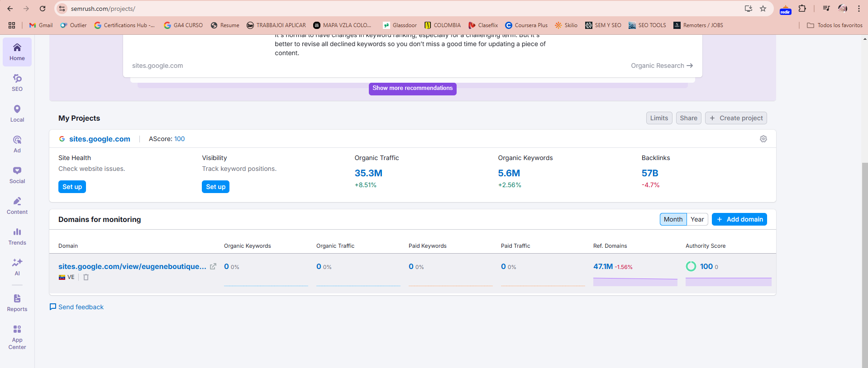Open the Content toolkit in sidebar

point(17,206)
